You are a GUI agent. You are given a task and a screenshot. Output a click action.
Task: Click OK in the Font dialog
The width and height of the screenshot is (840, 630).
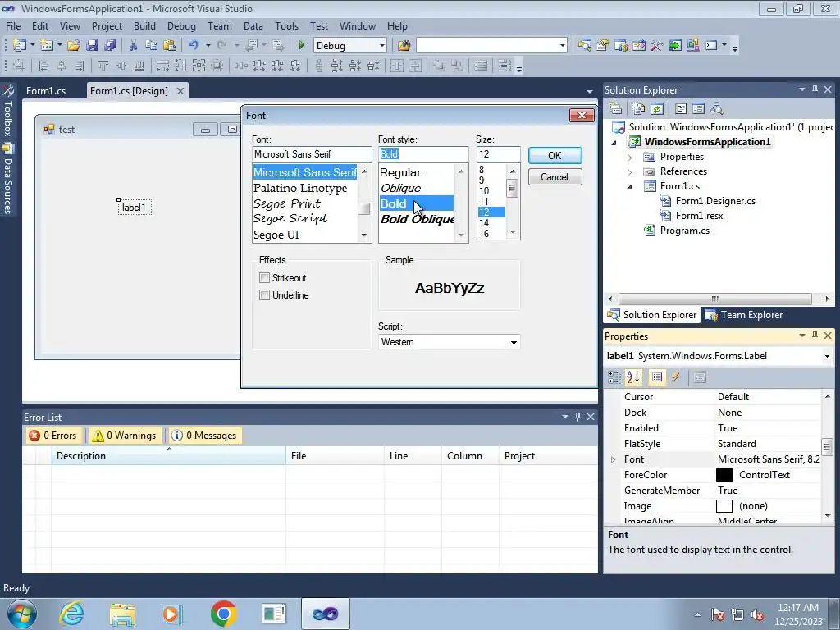coord(555,155)
